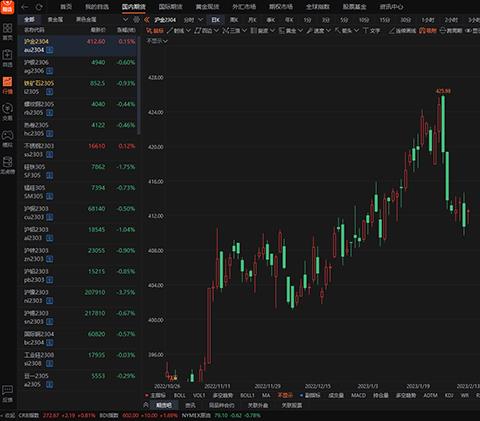Screen dimensions: 480x421
Task: Select the orange 行情 chart sidebar icon
Action: [7, 82]
